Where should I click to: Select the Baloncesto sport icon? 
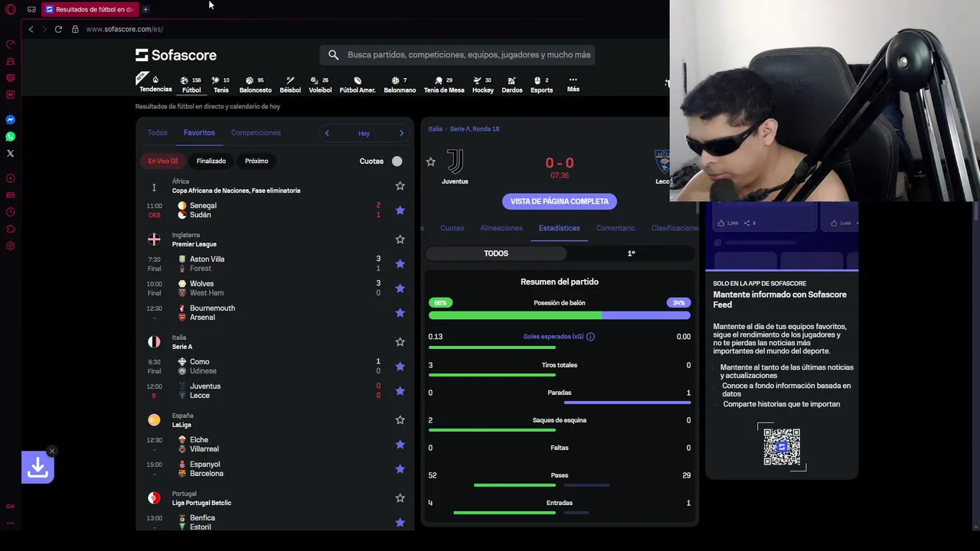pos(255,84)
